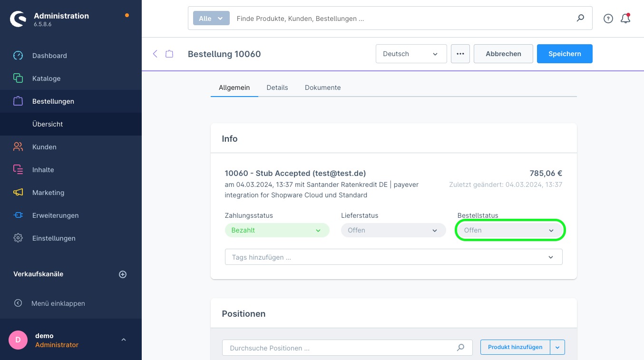Focus the Durchsuche Positionen search field
The width and height of the screenshot is (644, 360).
point(347,348)
